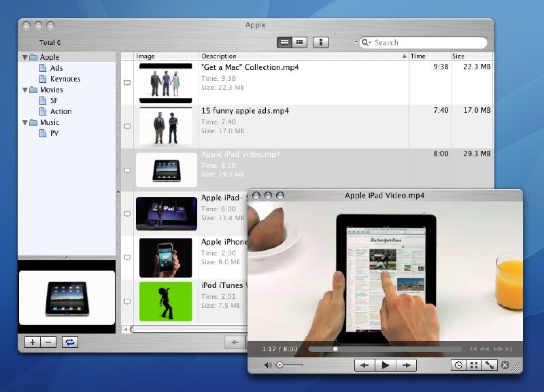Toggle fullscreen with the diagonal arrows icon
The height and width of the screenshot is (392, 544).
point(490,366)
